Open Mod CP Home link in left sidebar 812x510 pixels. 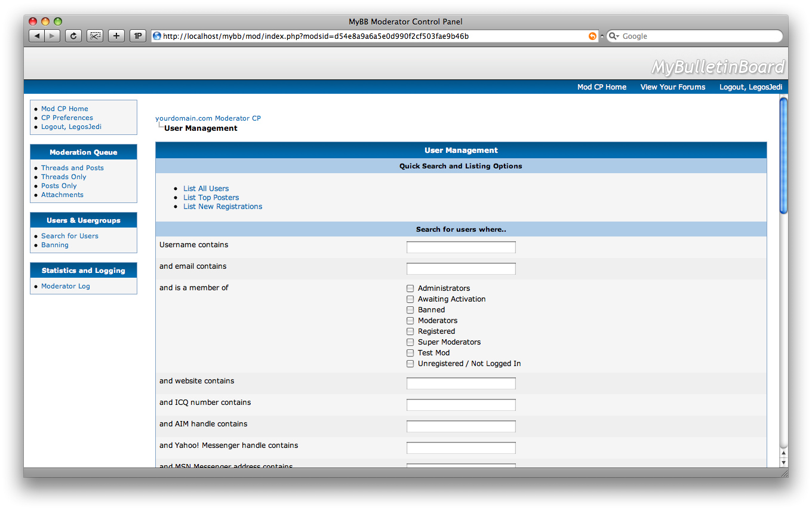tap(64, 109)
